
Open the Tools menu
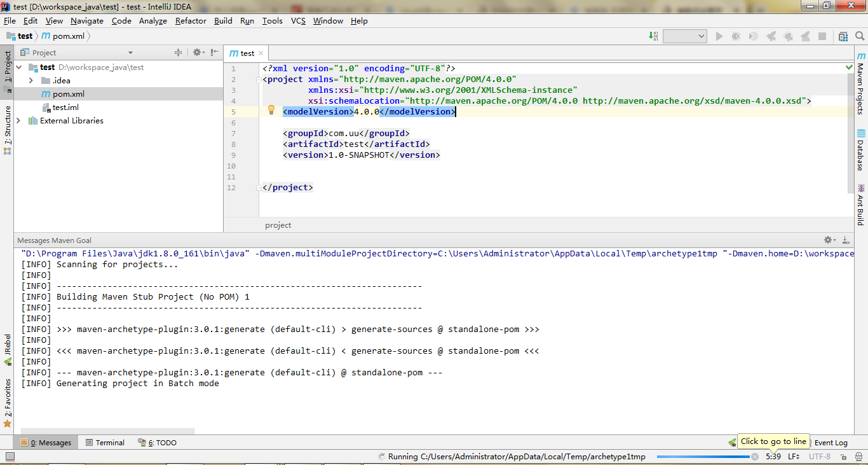272,20
